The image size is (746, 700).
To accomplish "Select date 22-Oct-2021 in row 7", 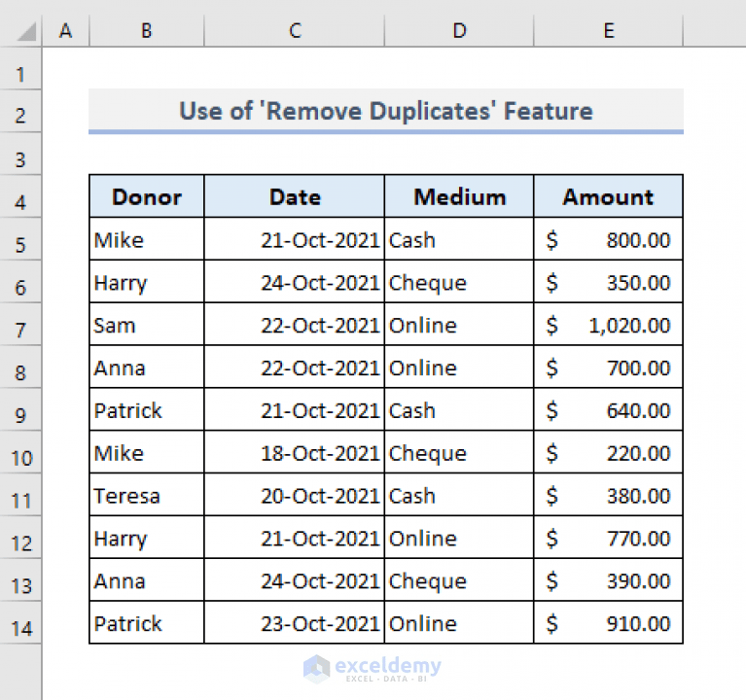I will [x=295, y=325].
